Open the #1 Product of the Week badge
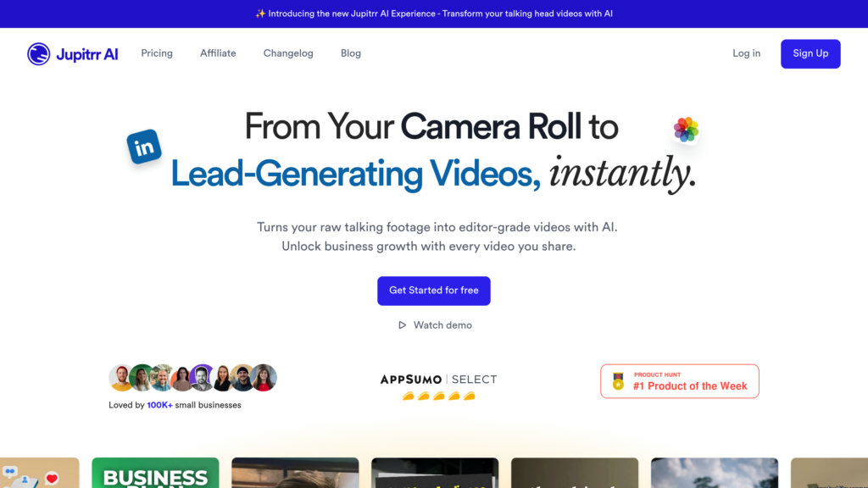This screenshot has width=868, height=488. point(680,381)
